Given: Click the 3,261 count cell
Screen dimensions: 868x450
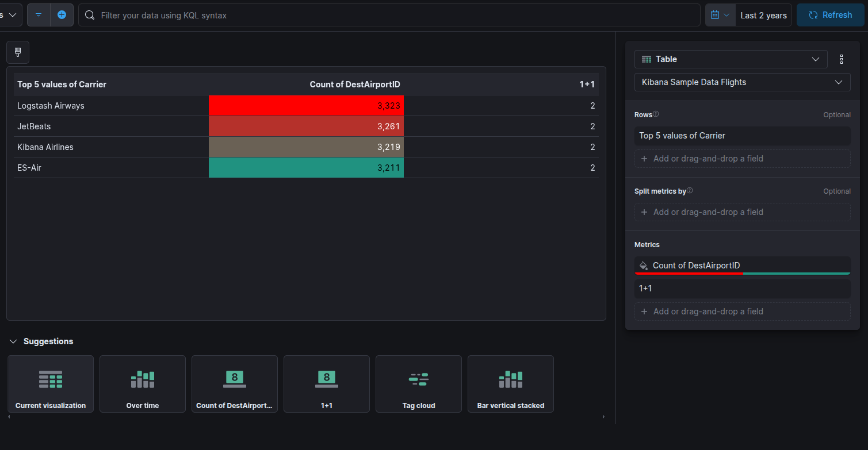Looking at the screenshot, I should point(306,126).
